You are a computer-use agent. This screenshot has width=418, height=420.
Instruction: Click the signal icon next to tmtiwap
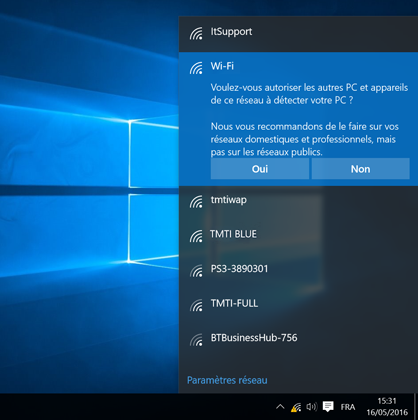pyautogui.click(x=196, y=202)
